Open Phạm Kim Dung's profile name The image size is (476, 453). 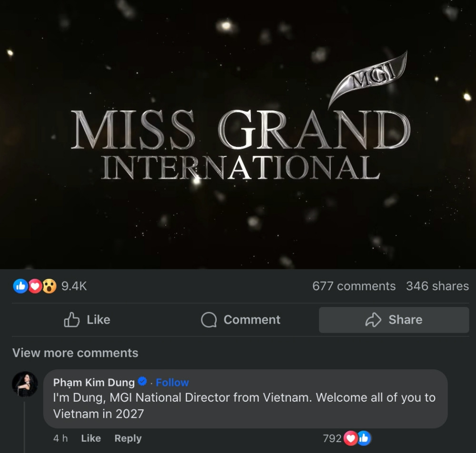[94, 382]
